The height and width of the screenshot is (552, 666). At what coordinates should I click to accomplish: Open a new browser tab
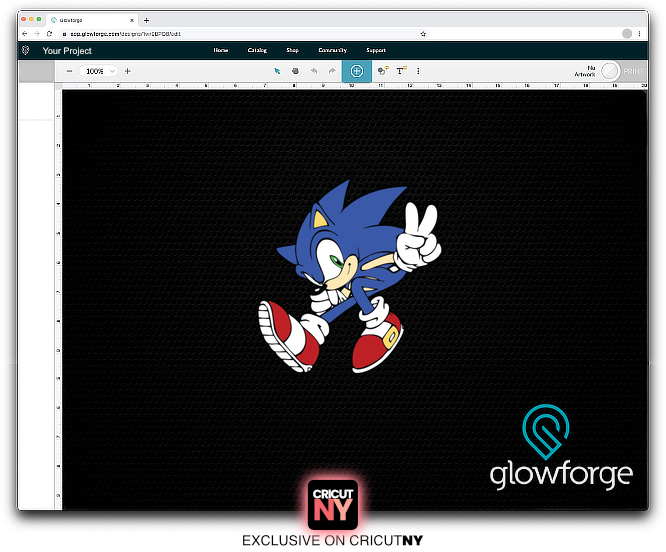(147, 20)
